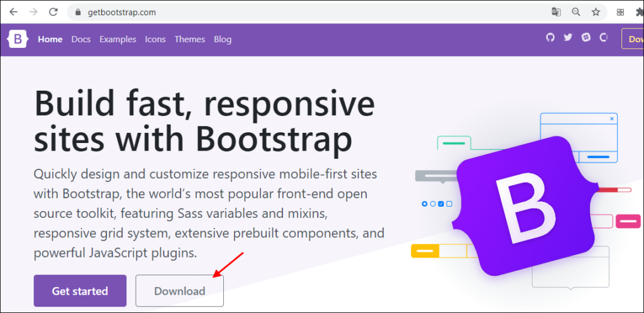Open the Twitter bird icon in navbar

coord(568,37)
